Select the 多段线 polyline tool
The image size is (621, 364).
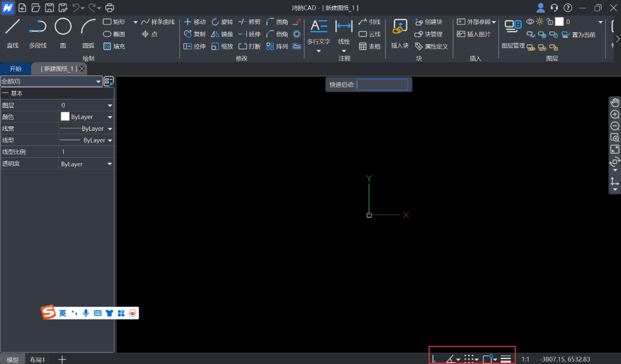[38, 33]
